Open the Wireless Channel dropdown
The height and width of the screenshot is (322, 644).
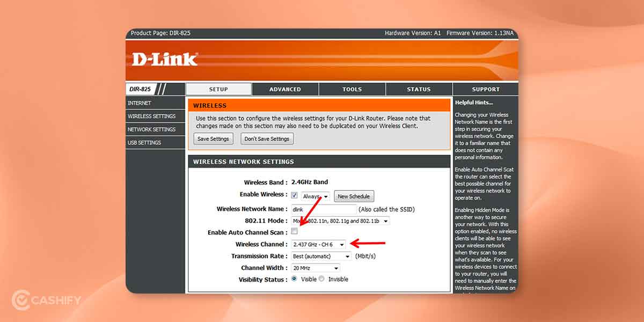[x=318, y=244]
